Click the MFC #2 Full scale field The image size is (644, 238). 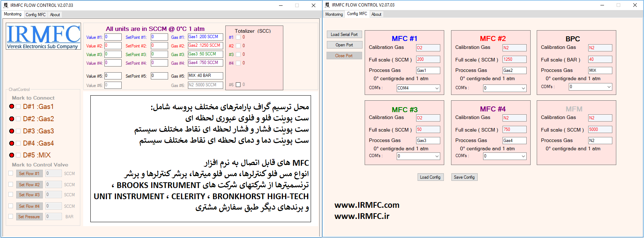point(514,59)
